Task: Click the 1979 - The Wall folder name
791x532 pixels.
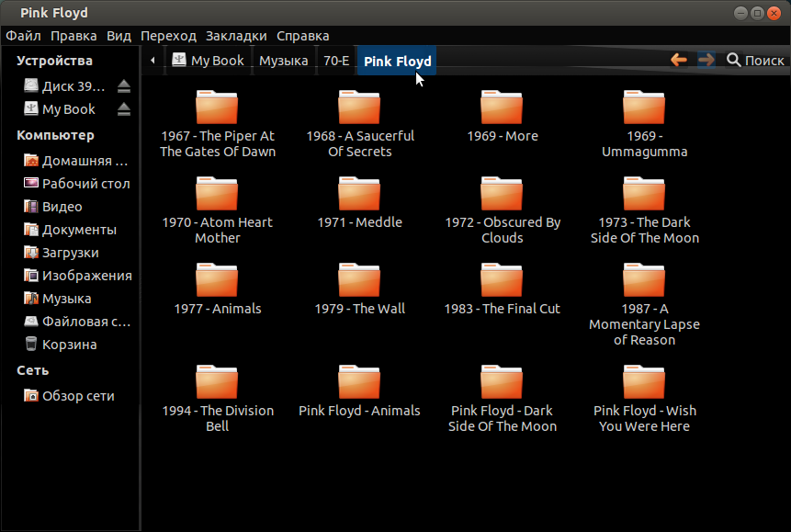Action: tap(360, 309)
